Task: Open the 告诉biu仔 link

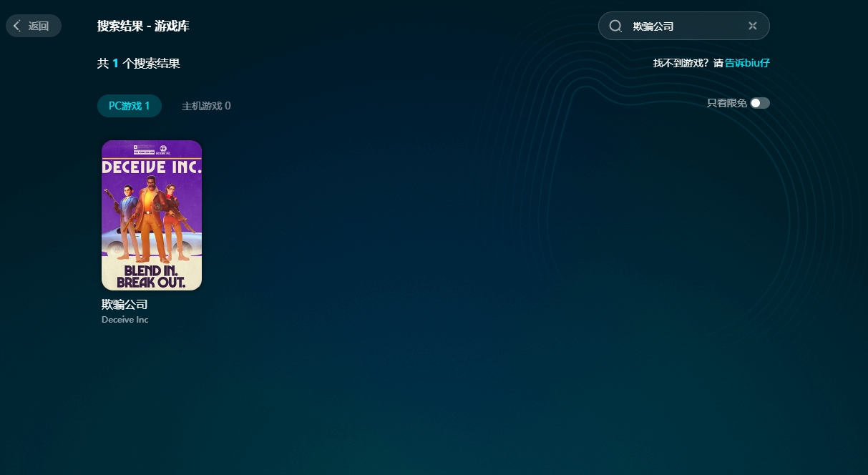Action: [x=747, y=63]
